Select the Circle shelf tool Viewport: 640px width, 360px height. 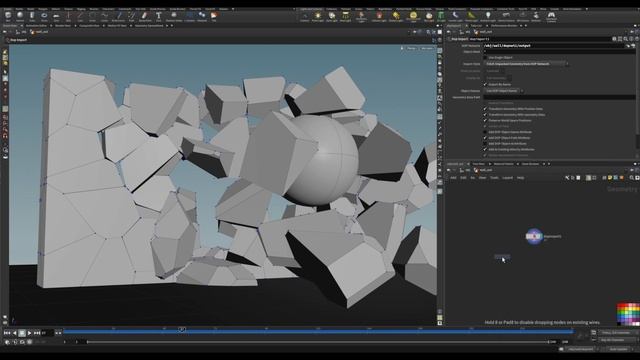pos(92,16)
